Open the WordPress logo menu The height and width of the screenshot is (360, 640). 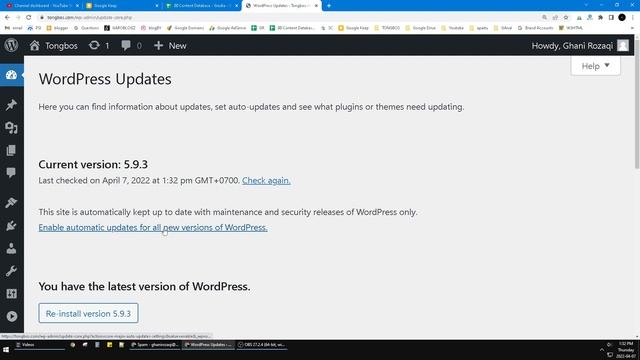[x=11, y=45]
